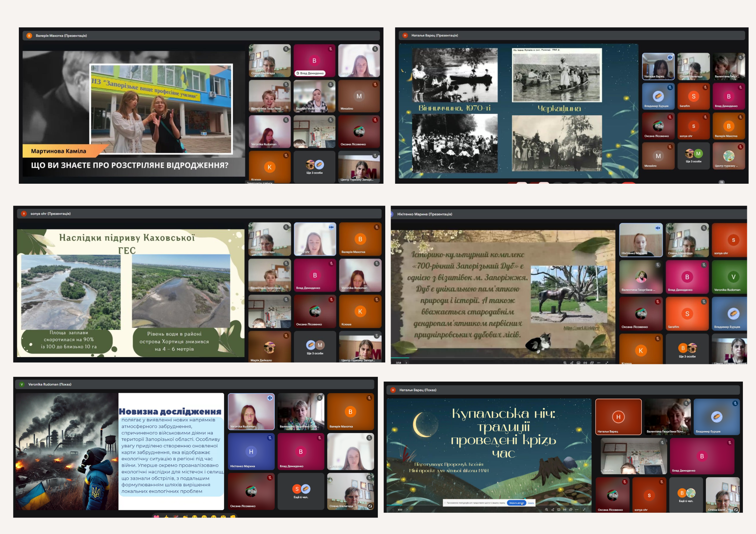This screenshot has height=534, width=756.
Task: Click the 'Скрыть' link in sharing notice
Action: click(531, 503)
